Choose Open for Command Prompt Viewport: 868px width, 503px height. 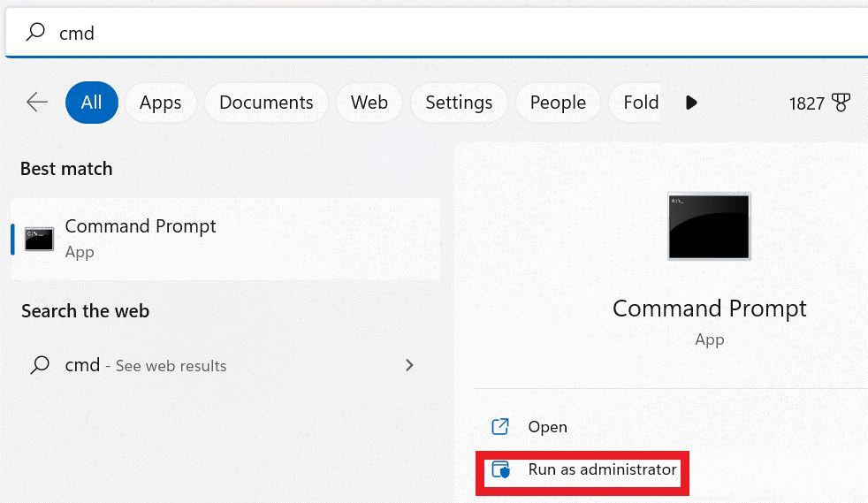(x=547, y=427)
